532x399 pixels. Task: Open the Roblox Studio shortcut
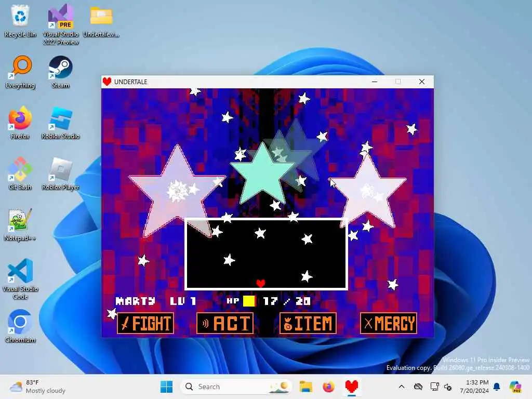(x=60, y=123)
